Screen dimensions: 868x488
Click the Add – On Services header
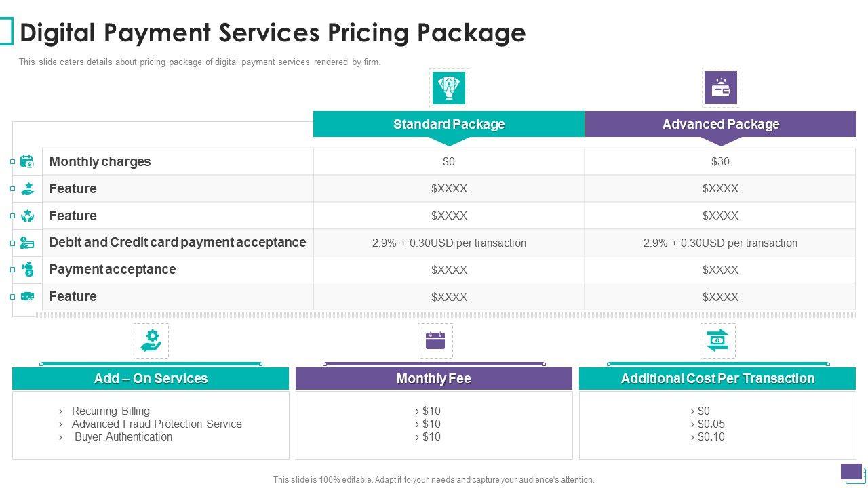[x=151, y=379]
